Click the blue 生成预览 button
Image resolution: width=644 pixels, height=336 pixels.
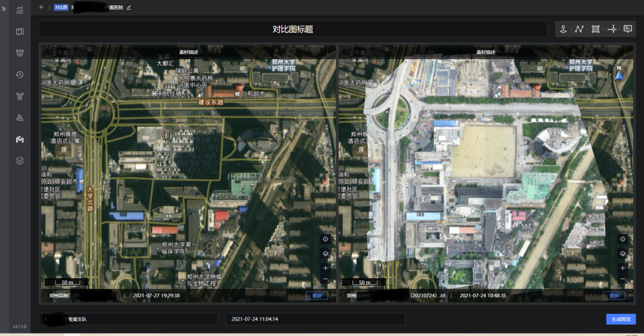click(621, 319)
